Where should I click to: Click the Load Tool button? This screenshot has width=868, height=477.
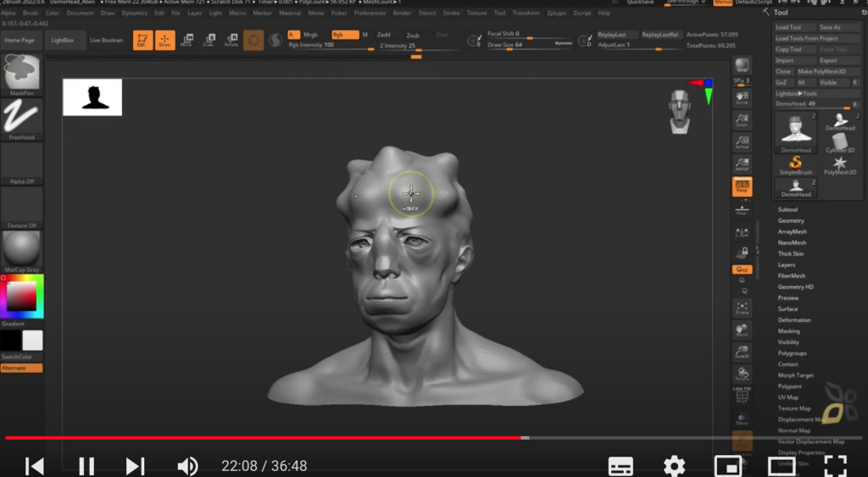[795, 27]
